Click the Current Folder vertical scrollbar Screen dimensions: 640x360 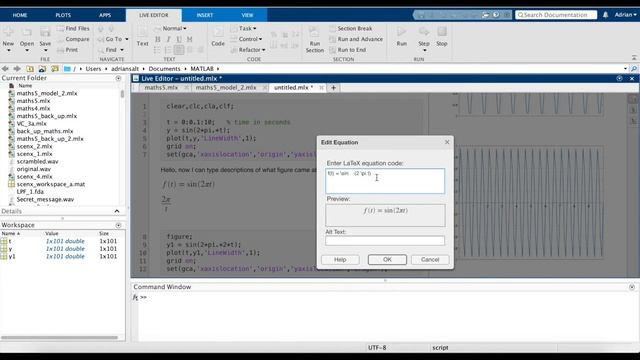(122, 94)
